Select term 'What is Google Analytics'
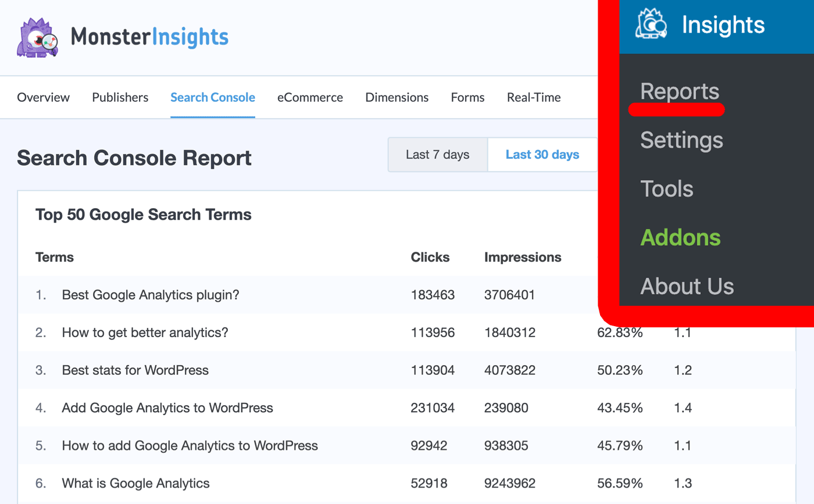Image resolution: width=814 pixels, height=504 pixels. point(136,483)
